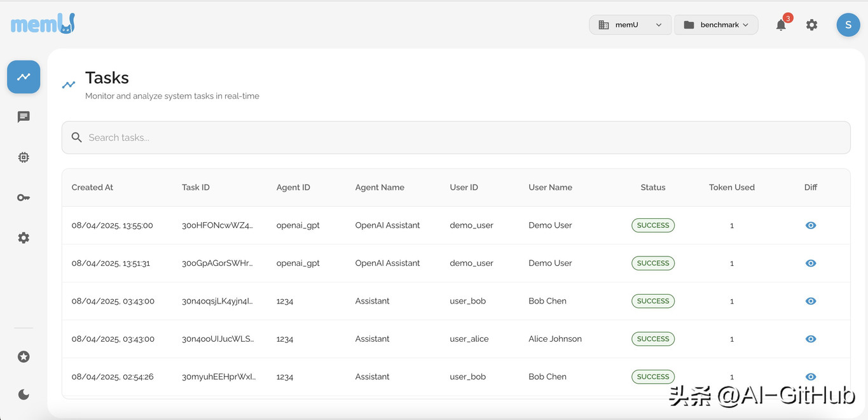Click the Search tasks input field

[456, 137]
